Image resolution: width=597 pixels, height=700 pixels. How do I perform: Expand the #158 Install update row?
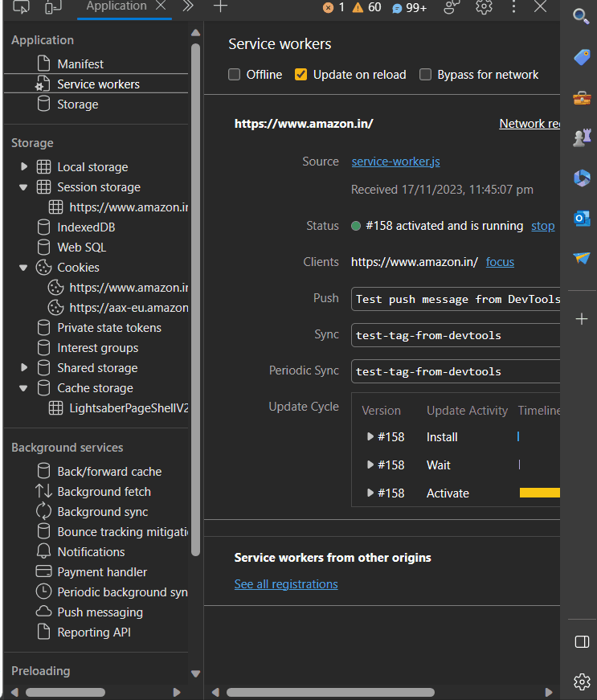[370, 437]
